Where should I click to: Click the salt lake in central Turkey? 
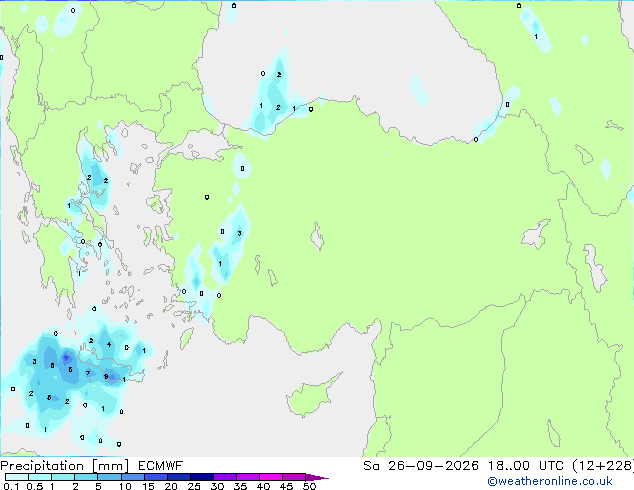click(317, 236)
